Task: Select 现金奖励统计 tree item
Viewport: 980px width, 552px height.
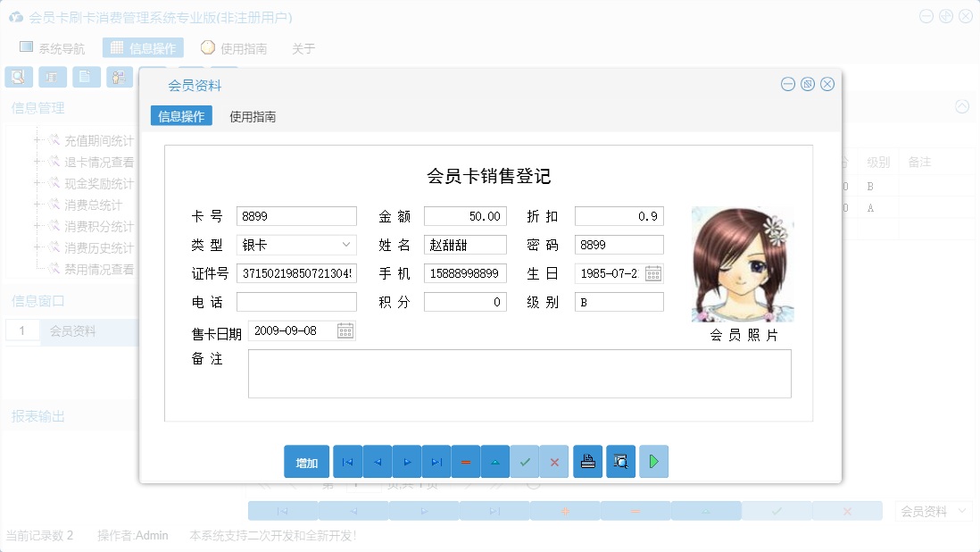Action: 99,183
